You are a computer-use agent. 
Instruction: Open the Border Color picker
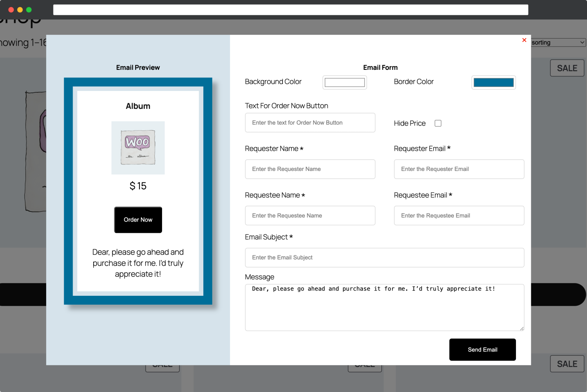point(493,82)
